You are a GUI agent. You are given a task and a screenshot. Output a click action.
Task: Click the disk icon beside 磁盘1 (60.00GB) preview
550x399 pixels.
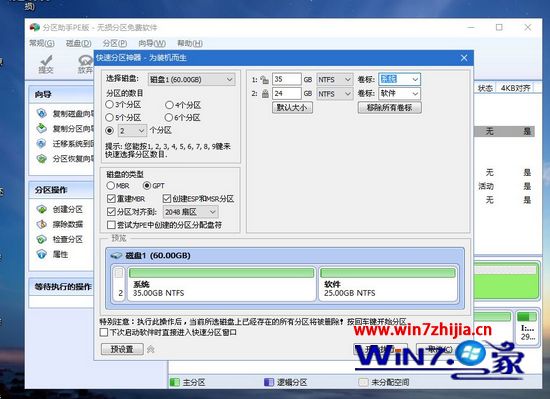pos(116,256)
